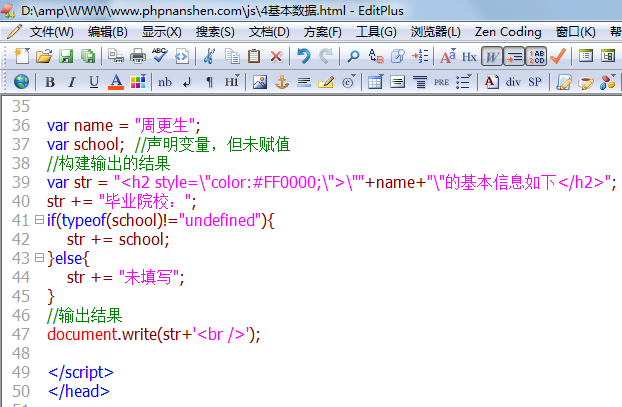Apply italic with the I icon
The height and width of the screenshot is (407, 622).
click(x=72, y=82)
